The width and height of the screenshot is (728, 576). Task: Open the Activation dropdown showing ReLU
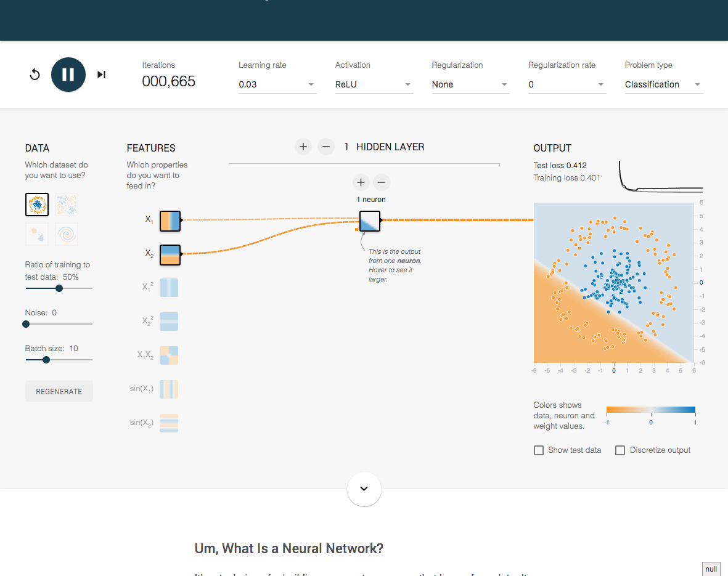pyautogui.click(x=374, y=84)
